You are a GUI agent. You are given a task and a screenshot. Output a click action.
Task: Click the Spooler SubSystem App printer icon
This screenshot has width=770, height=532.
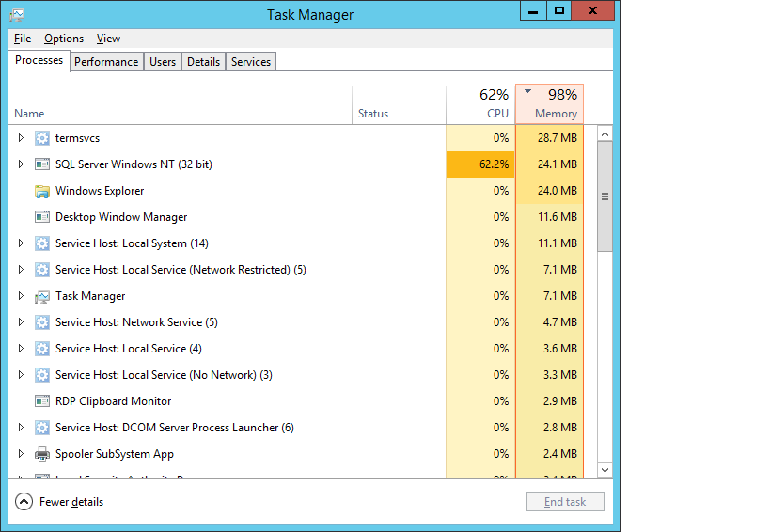point(42,455)
